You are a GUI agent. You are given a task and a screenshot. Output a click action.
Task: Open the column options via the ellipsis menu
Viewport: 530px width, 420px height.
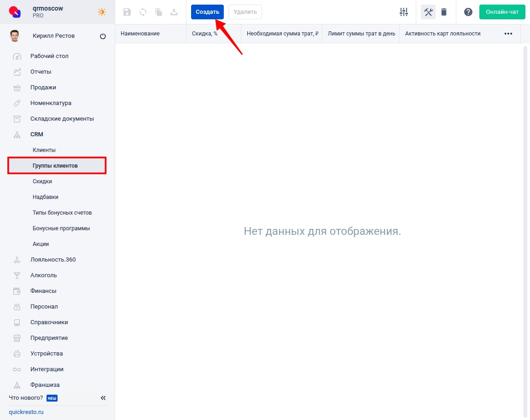point(508,33)
